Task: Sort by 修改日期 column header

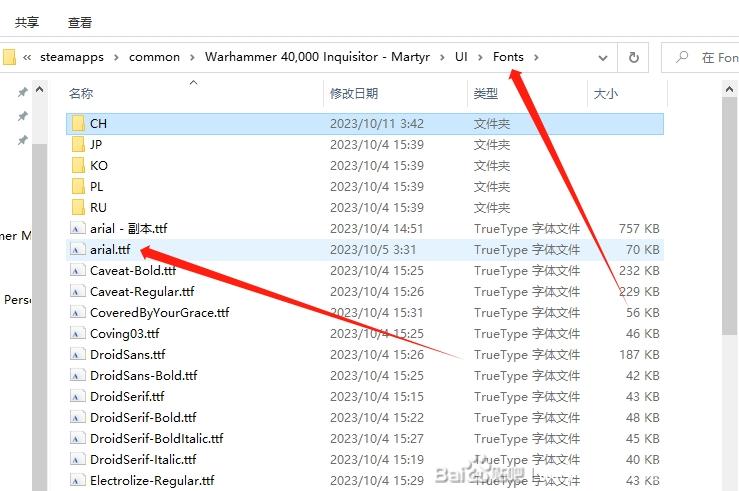Action: (354, 93)
